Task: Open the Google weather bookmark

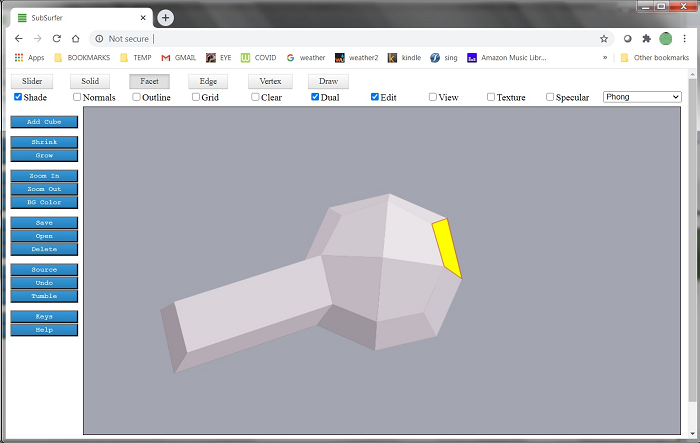Action: (306, 58)
